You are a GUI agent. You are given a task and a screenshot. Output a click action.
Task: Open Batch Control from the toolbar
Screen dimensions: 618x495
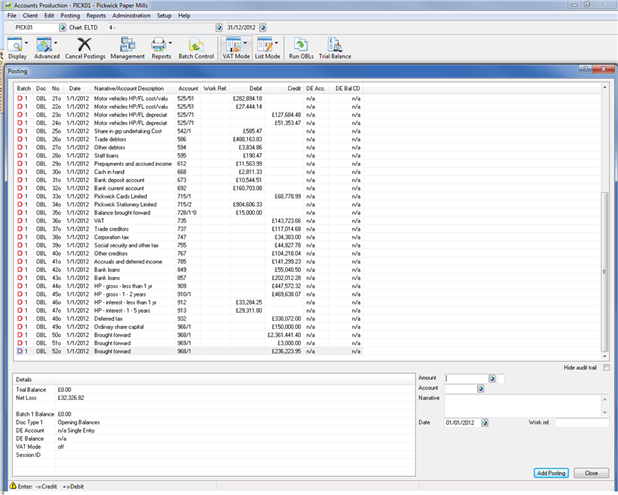pyautogui.click(x=196, y=47)
